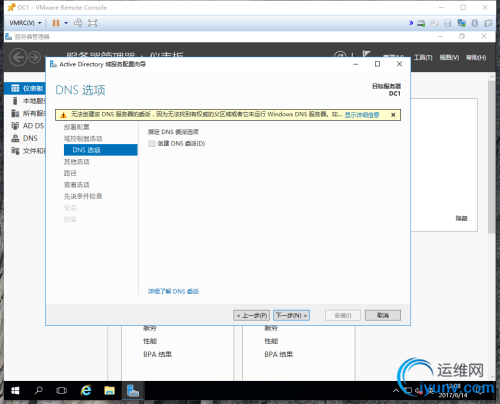
Task: Open Domain Controller Options wizard step
Action: coord(83,139)
